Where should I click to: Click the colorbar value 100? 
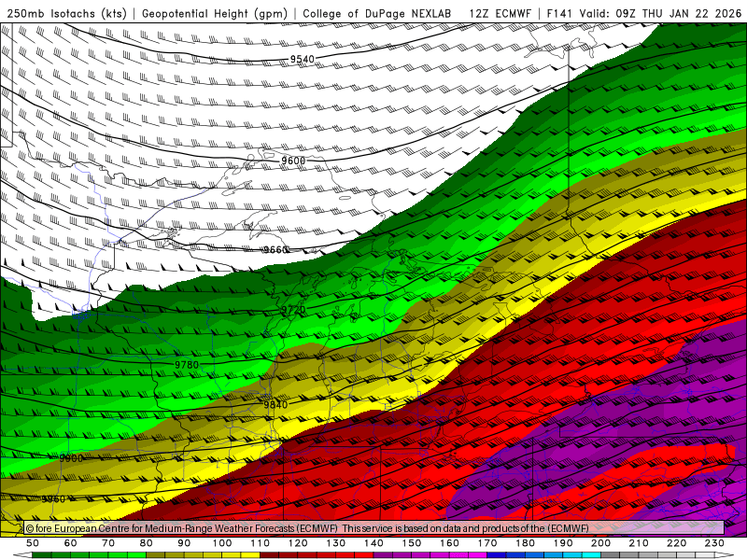point(222,543)
